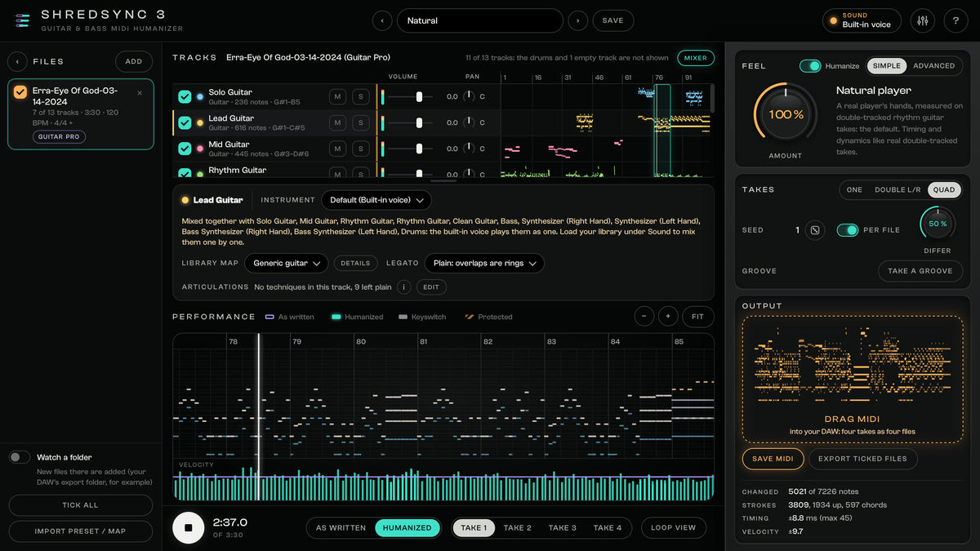Screen dimensions: 980x551
Task: Toggle the Humanize switch off
Action: pos(810,66)
